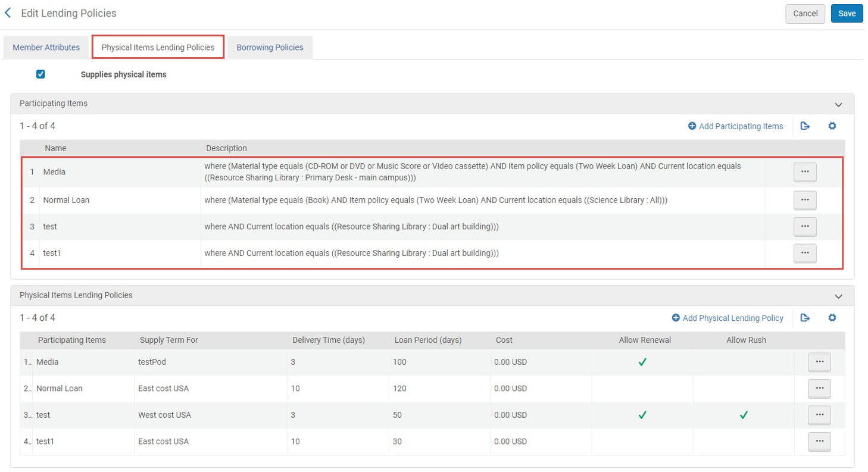Open row actions for Media participating item
The width and height of the screenshot is (868, 472).
[x=805, y=171]
